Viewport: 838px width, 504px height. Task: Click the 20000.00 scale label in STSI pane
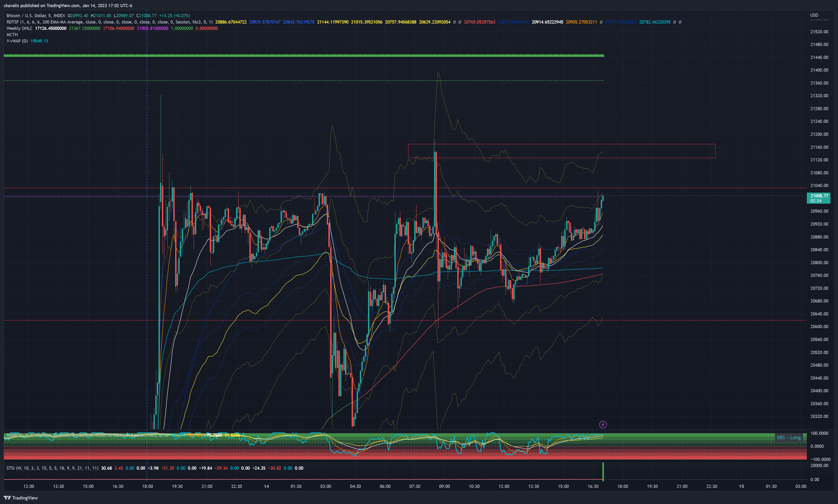tap(819, 465)
